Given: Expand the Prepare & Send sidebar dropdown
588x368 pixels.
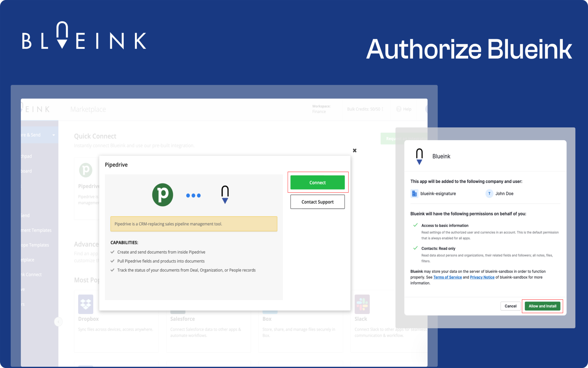Looking at the screenshot, I should tap(54, 135).
